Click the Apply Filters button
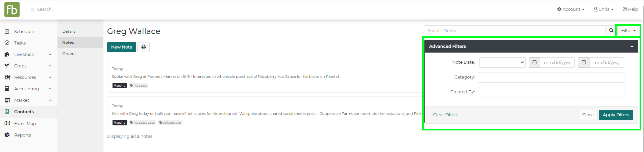Viewport: 644px width, 152px height. (x=616, y=115)
